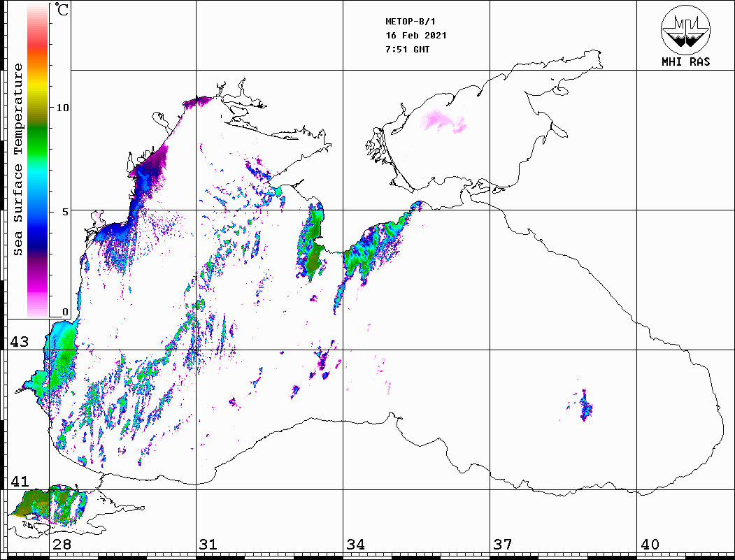Image resolution: width=735 pixels, height=560 pixels.
Task: Click the "Sea Surface Temperature" vertical label
Action: pyautogui.click(x=17, y=159)
